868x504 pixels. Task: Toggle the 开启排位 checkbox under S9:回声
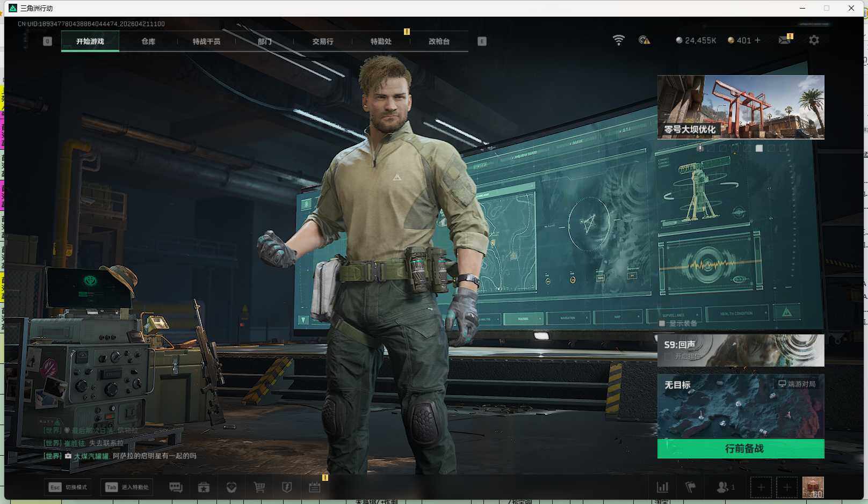click(668, 356)
